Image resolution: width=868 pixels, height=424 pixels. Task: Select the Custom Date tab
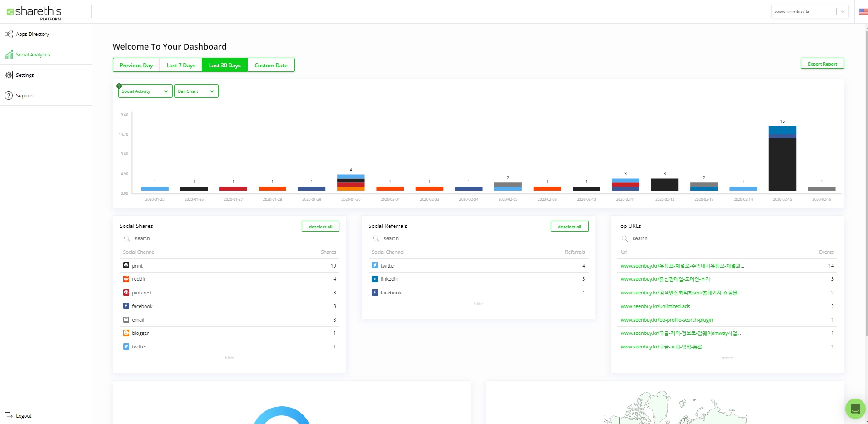point(271,66)
